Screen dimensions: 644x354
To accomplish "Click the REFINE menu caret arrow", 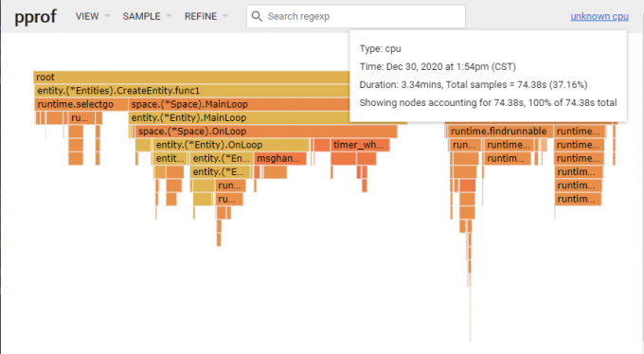I will (225, 16).
